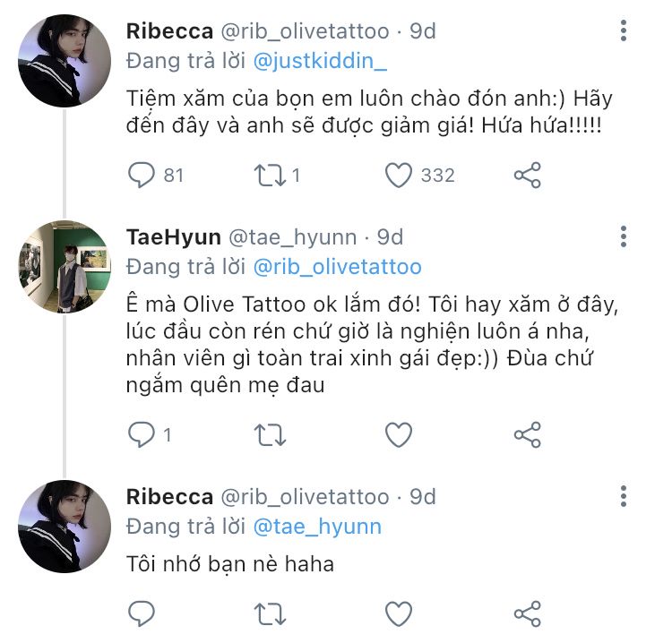This screenshot has height=643, width=672.
Task: Reply to Ribecca's tattoo shop discount tweet
Action: point(142,176)
